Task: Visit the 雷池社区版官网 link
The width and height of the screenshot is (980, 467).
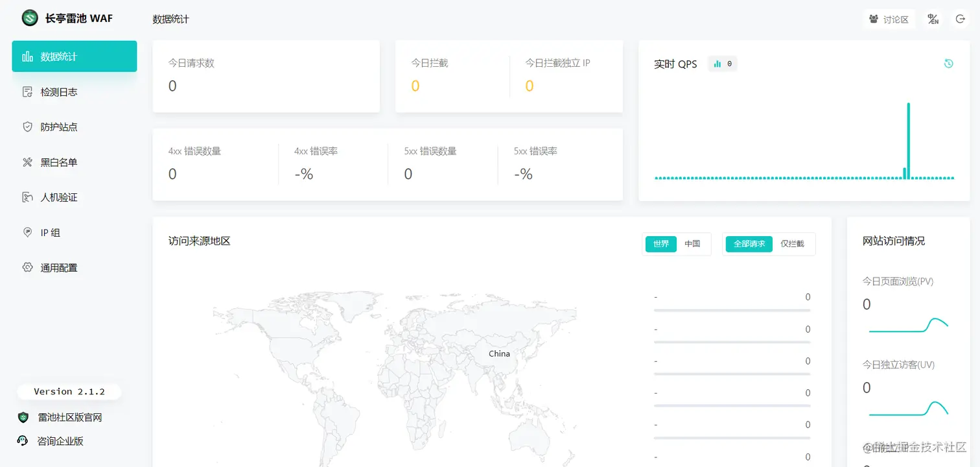Action: tap(70, 418)
